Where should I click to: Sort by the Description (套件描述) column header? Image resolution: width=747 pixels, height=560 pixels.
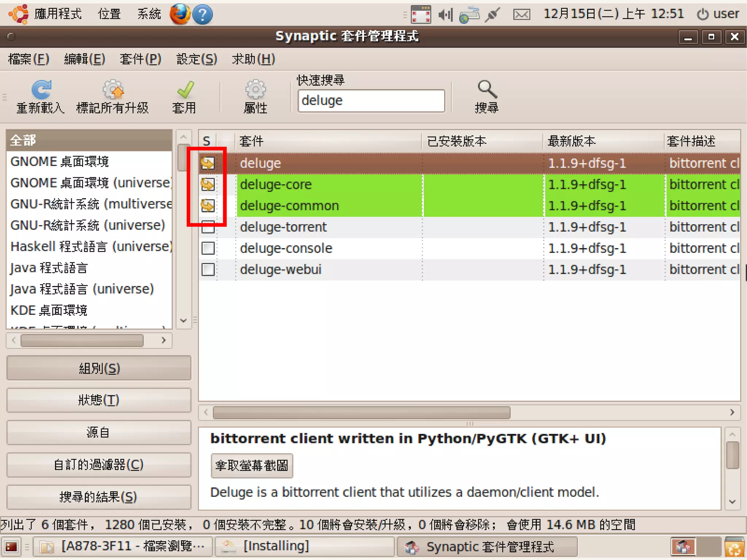click(702, 141)
